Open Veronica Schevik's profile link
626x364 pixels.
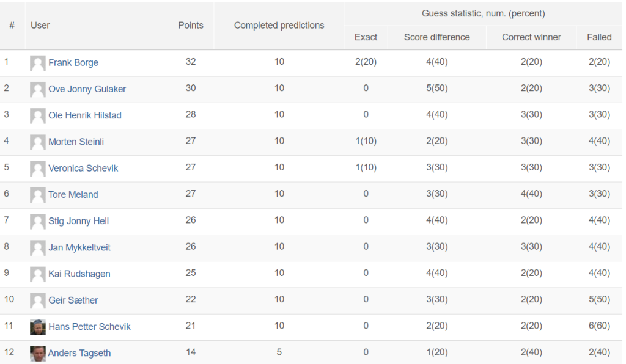(x=83, y=168)
